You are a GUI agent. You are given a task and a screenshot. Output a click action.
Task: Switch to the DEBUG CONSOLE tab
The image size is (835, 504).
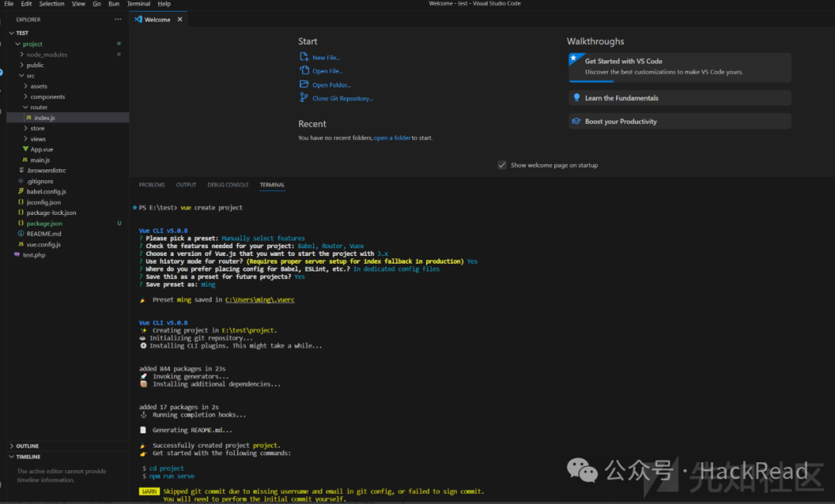tap(228, 185)
